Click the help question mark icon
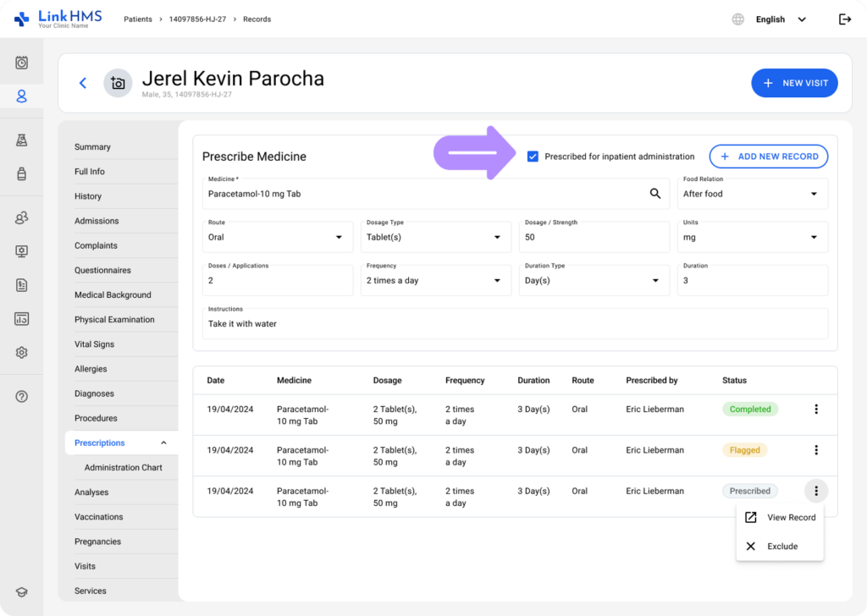This screenshot has width=867, height=616. click(x=22, y=396)
